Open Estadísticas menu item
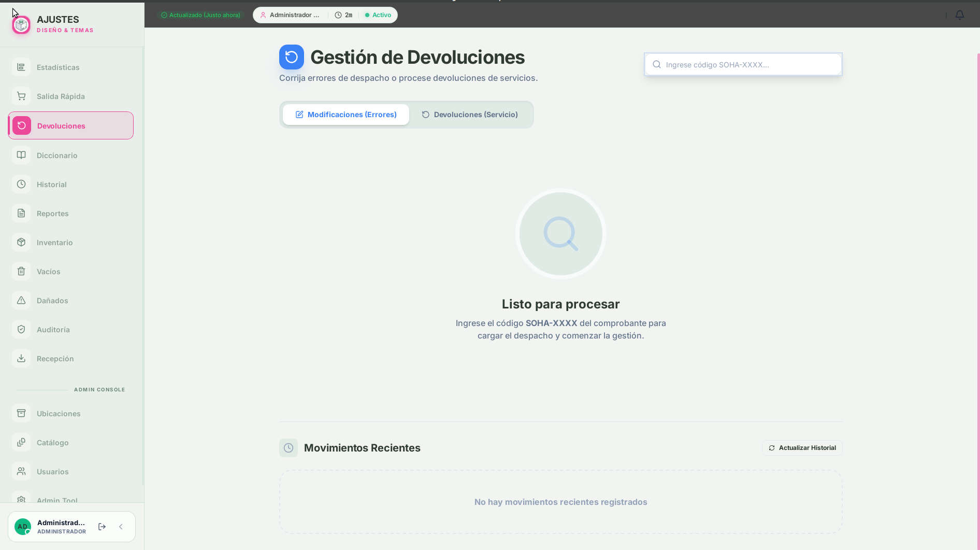Screen dimensions: 980x550 click(x=71, y=67)
